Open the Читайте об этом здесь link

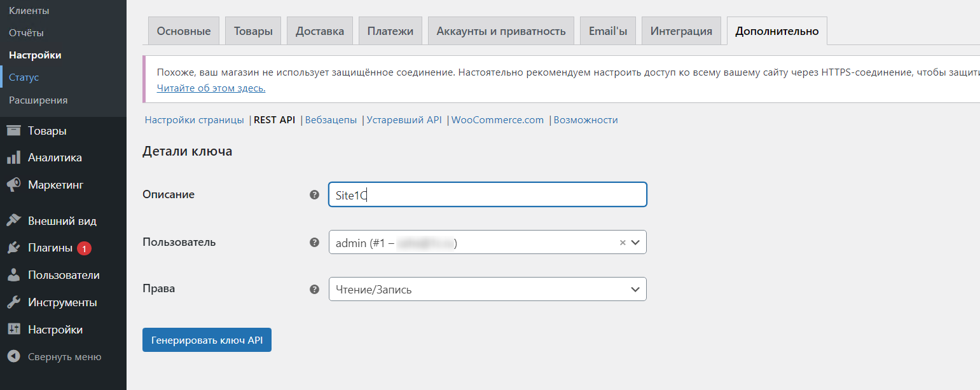[x=211, y=88]
